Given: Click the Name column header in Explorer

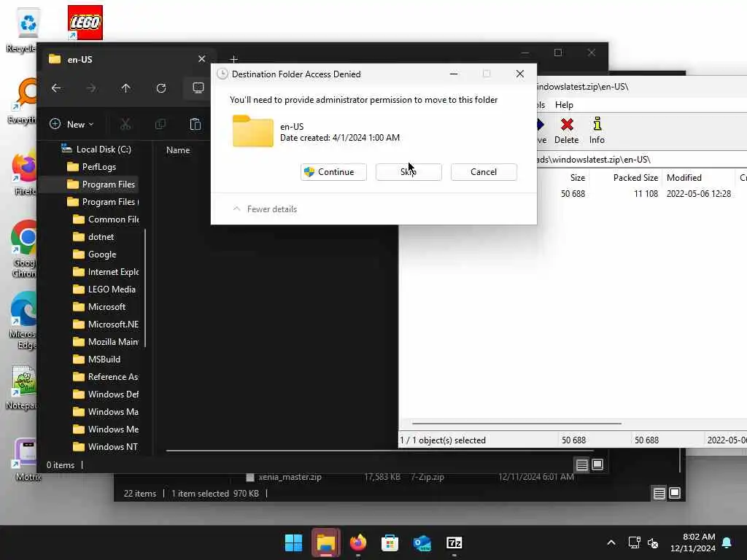Looking at the screenshot, I should pos(178,150).
